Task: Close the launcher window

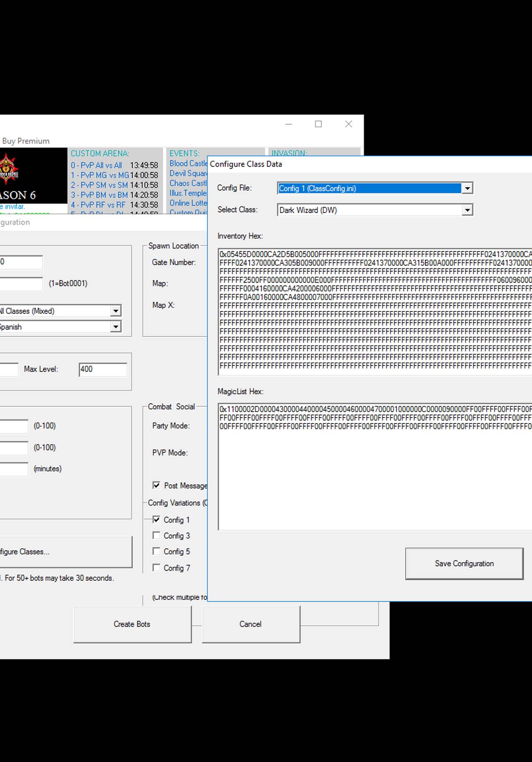Action: pos(348,124)
